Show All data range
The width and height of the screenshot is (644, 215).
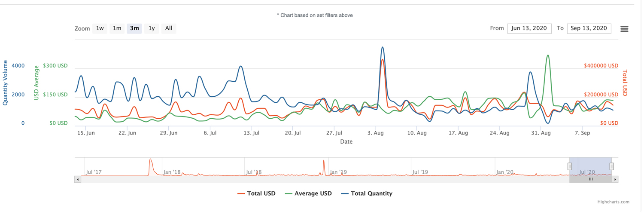(169, 28)
